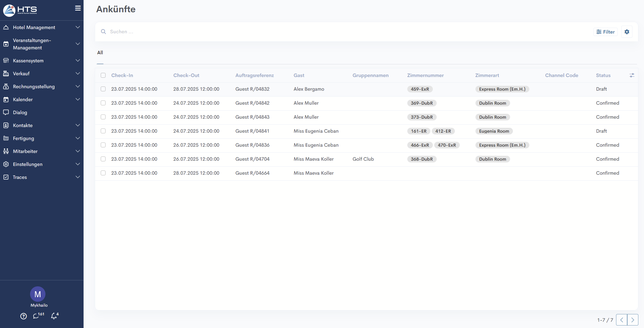The image size is (644, 328).
Task: Check the row for Guest R/04832
Action: 103,89
